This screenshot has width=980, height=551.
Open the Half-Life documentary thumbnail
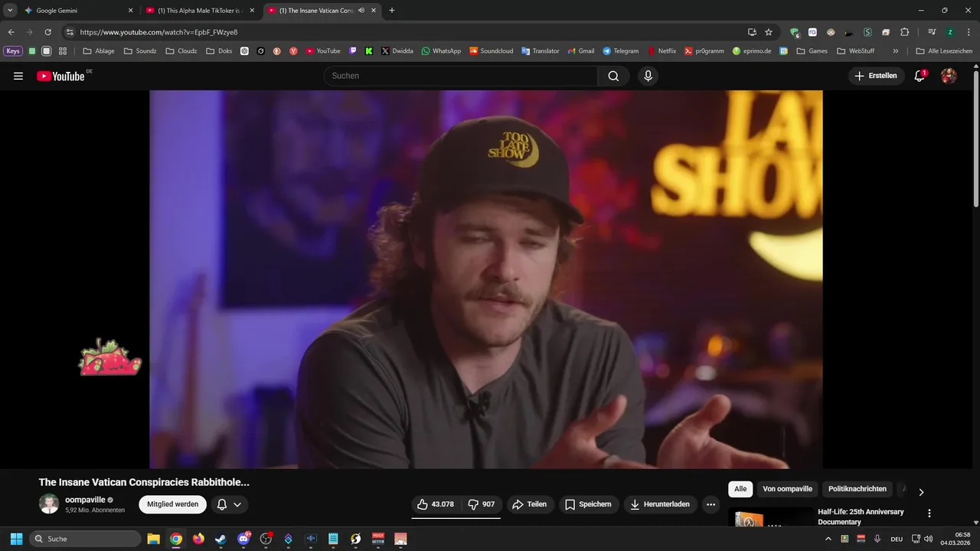tap(771, 517)
